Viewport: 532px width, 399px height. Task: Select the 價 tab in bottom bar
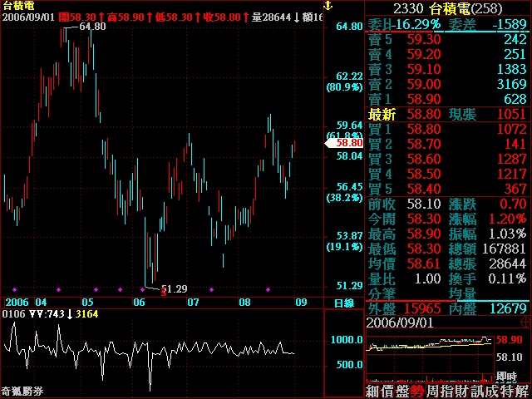coord(387,391)
